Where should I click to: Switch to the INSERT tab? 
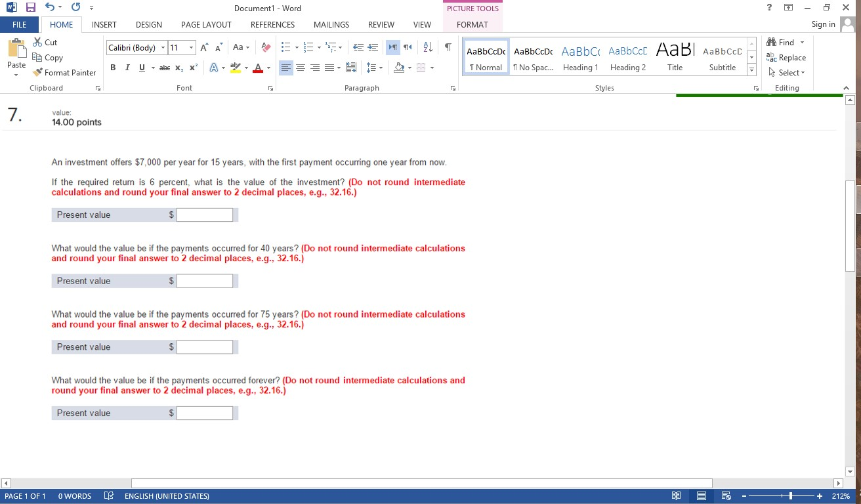coord(104,24)
